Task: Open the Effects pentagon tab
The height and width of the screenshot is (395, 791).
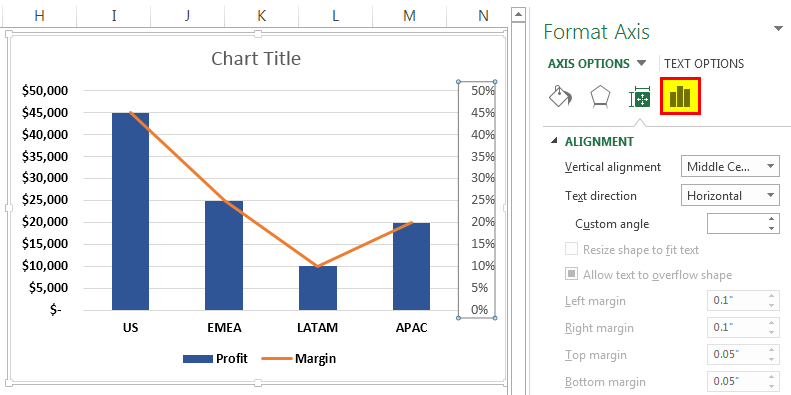Action: [600, 96]
